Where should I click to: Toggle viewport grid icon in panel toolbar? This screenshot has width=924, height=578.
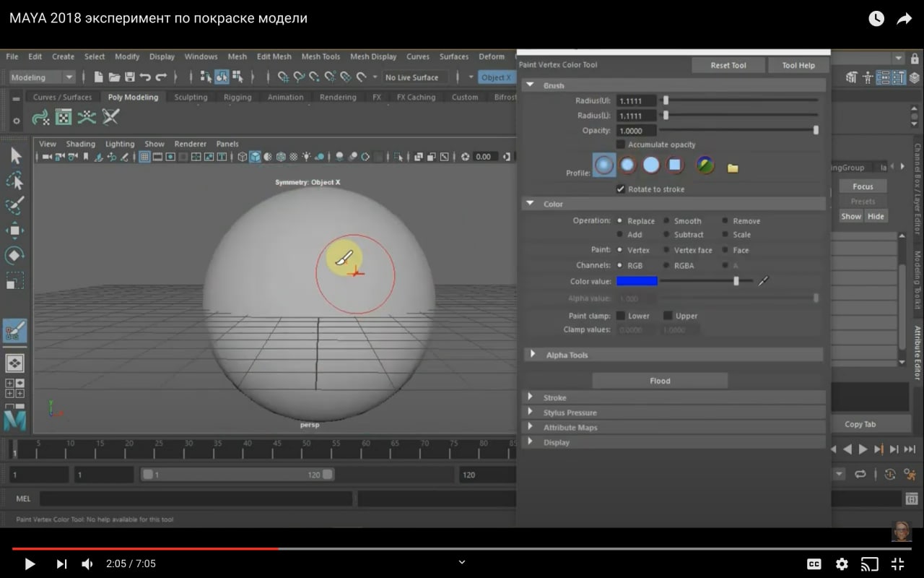144,157
